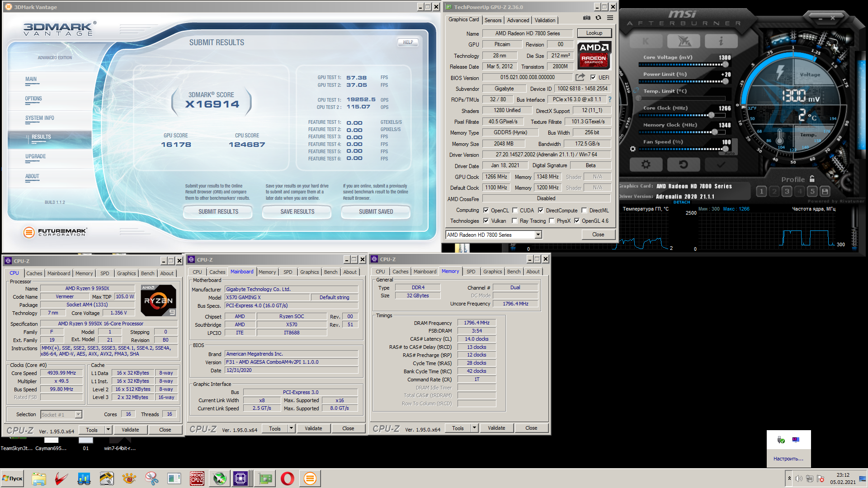Click GPU-Z Lookup button
Viewport: 868px width, 488px height.
594,33
